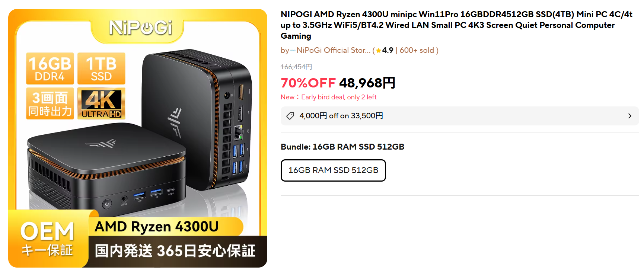Click the yellow rating star icon

(x=379, y=50)
